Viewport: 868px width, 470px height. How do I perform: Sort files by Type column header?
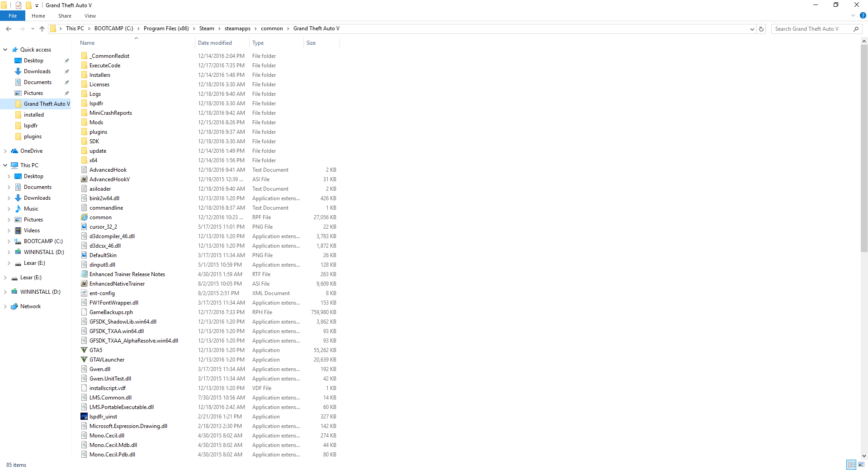277,43
